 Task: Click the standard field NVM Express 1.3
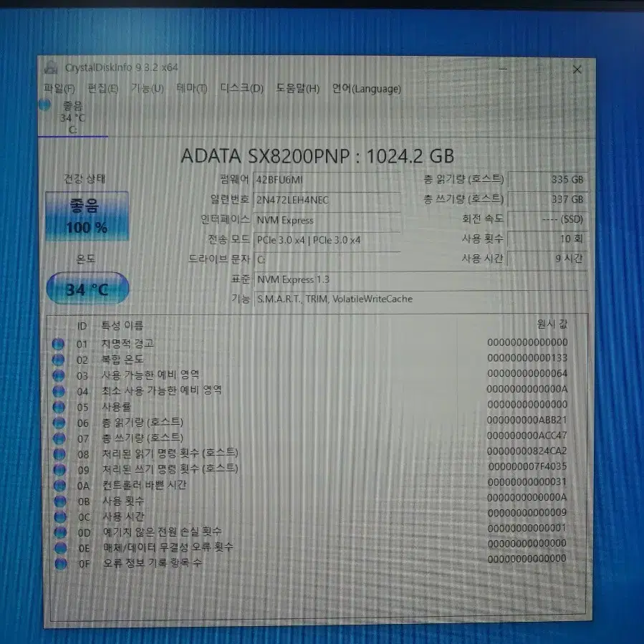[x=420, y=279]
